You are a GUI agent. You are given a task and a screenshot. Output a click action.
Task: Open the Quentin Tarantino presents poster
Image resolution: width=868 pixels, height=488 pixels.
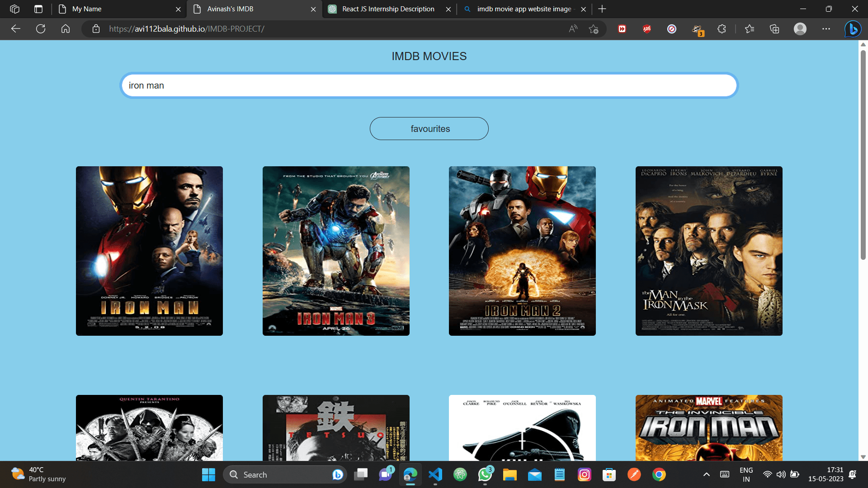point(149,428)
